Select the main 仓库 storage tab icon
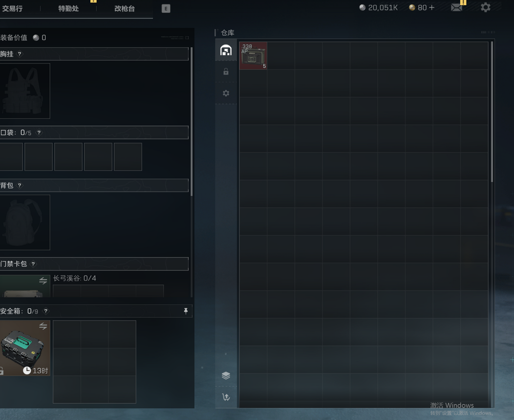 (x=226, y=50)
